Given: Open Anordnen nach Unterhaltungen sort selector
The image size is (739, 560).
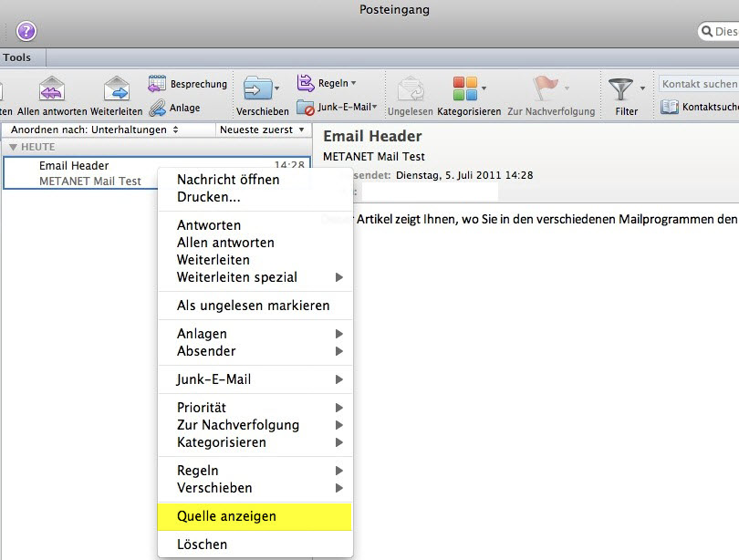Looking at the screenshot, I should point(95,130).
